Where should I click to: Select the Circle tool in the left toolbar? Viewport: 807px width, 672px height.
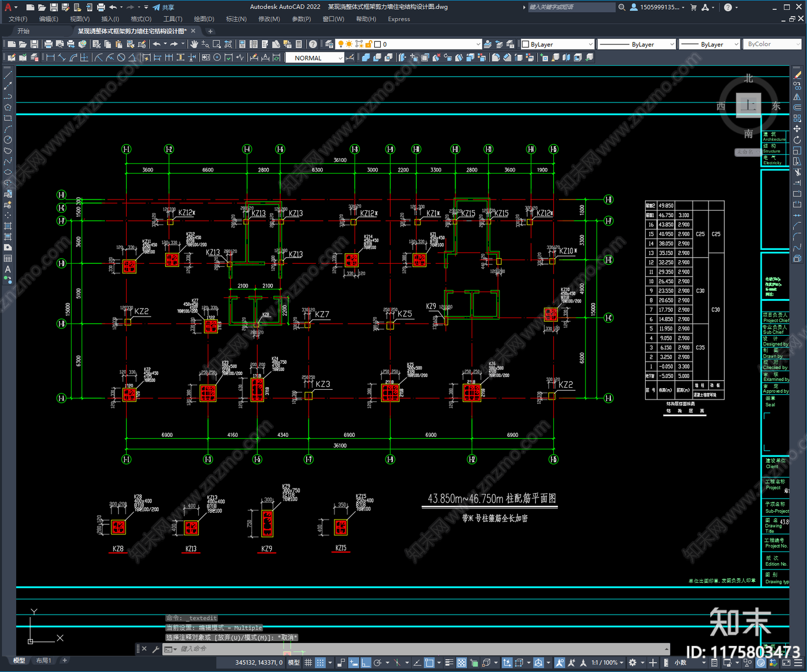(x=8, y=140)
